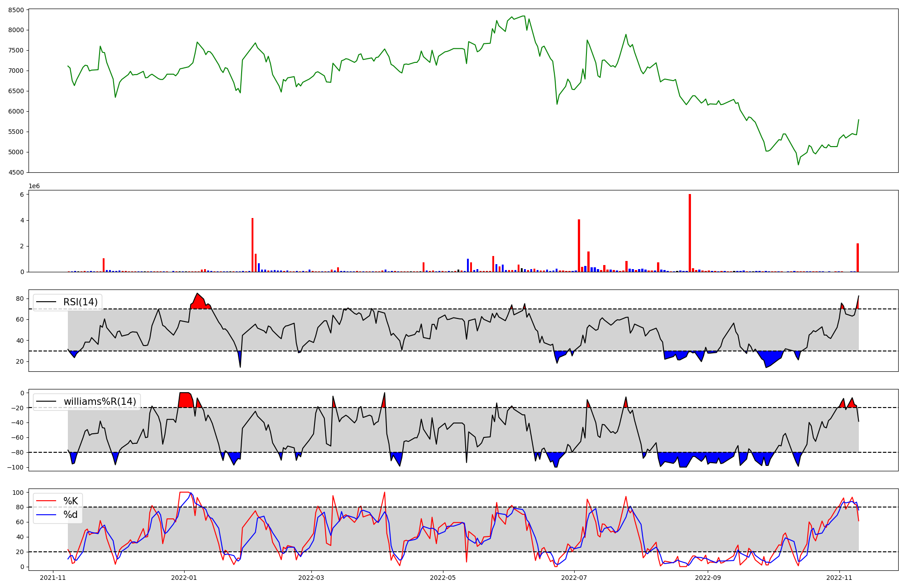Click the 4500 price axis tick label
Image resolution: width=905 pixels, height=588 pixels.
point(15,172)
